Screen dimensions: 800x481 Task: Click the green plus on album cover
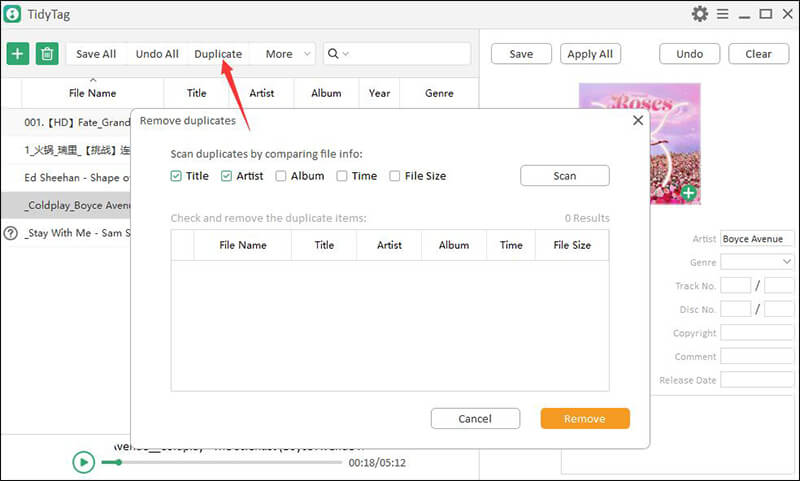point(688,193)
